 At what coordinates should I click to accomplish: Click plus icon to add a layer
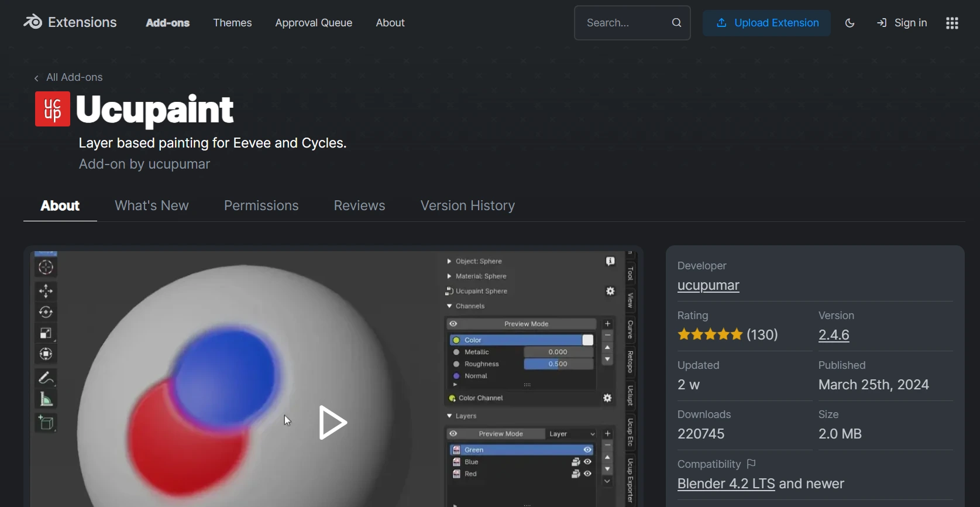pyautogui.click(x=608, y=434)
